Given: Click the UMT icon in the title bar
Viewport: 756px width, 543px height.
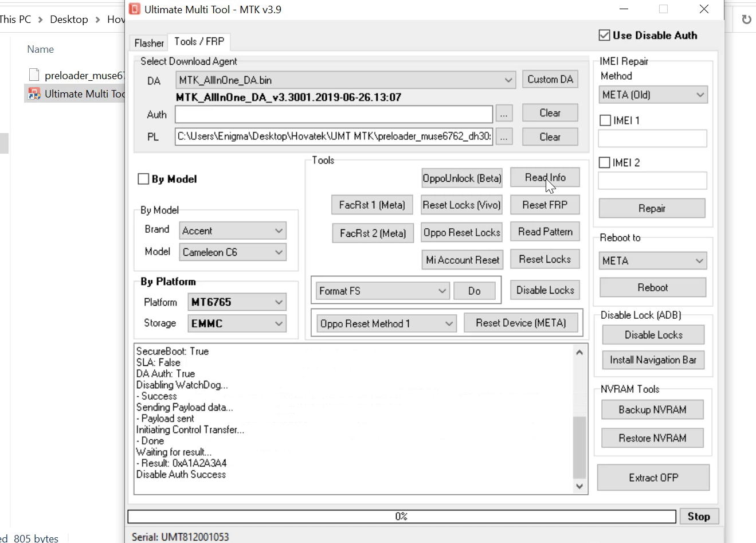Looking at the screenshot, I should click(x=134, y=9).
